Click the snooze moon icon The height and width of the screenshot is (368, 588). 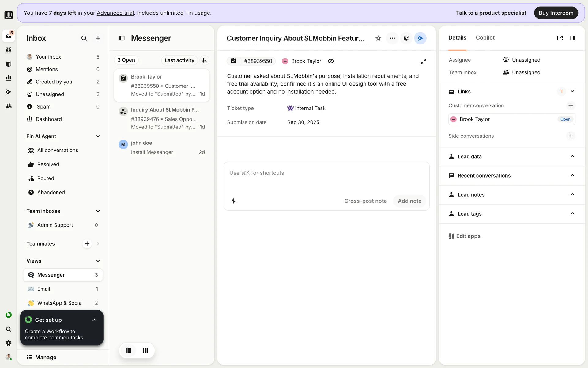click(406, 38)
